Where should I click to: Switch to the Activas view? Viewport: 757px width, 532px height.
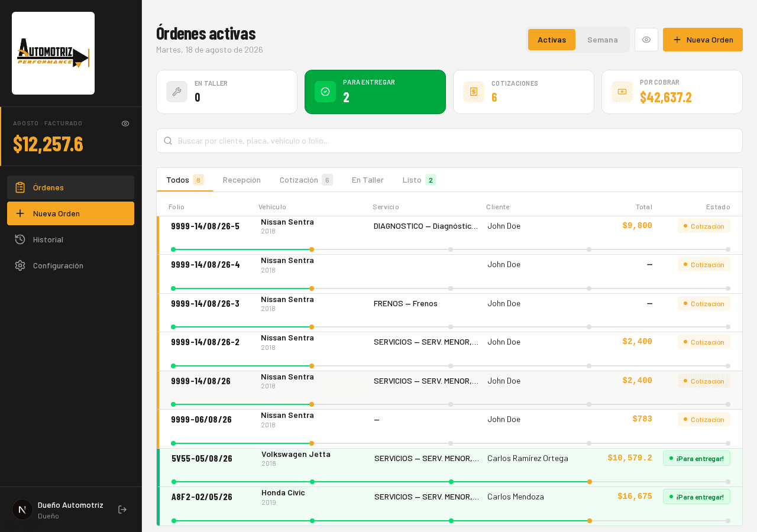(552, 40)
